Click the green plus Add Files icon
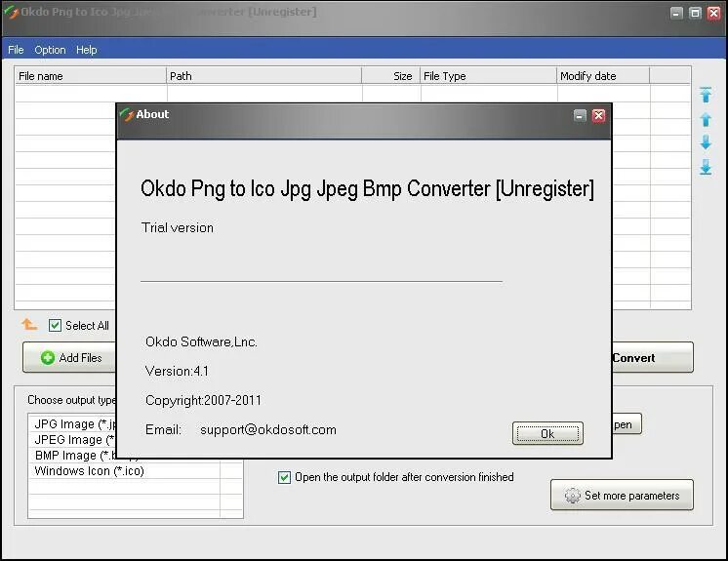728x561 pixels. (48, 358)
